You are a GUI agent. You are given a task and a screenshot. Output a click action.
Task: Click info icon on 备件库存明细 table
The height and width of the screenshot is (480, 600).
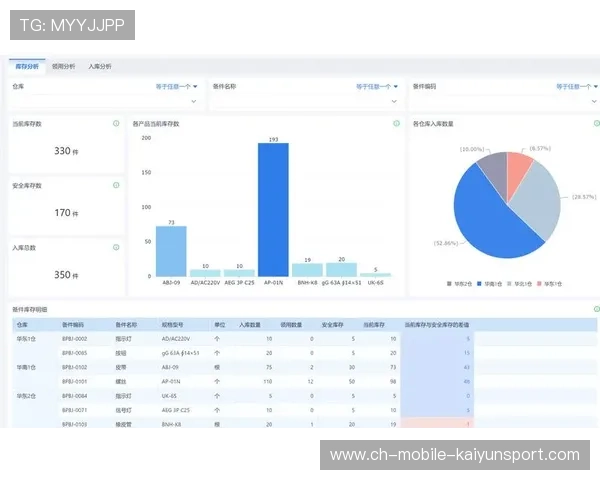[596, 310]
